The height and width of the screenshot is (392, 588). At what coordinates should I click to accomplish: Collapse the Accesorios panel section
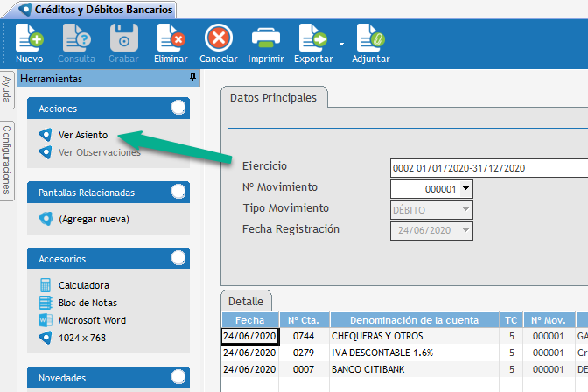(178, 258)
